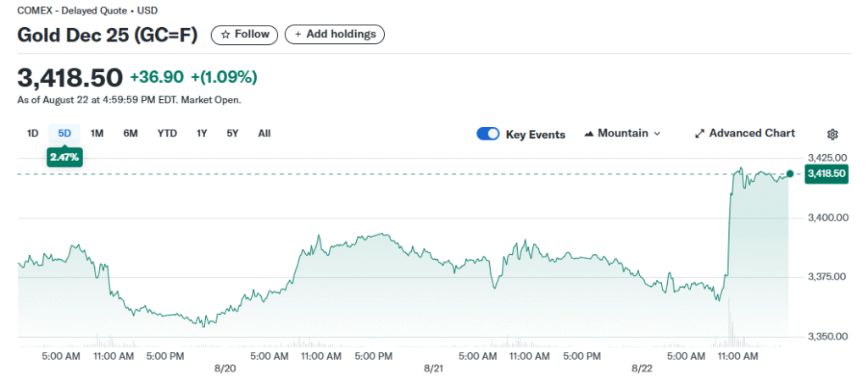Select the 1Y time range
The width and height of the screenshot is (868, 381).
click(x=202, y=133)
